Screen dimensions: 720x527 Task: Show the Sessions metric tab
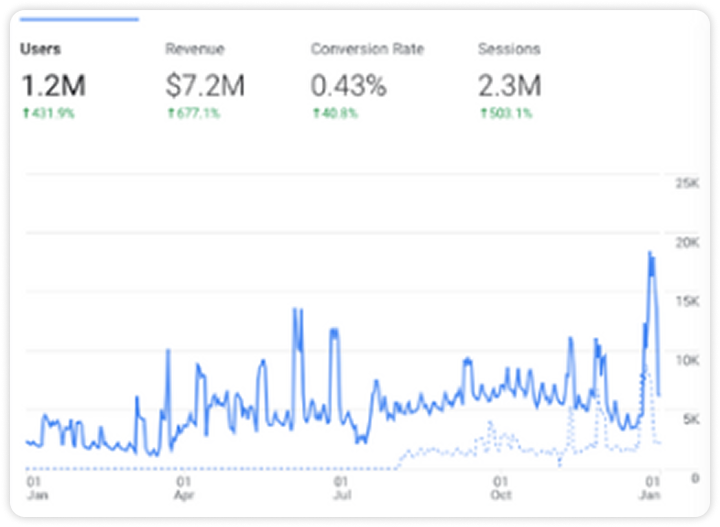click(x=509, y=49)
